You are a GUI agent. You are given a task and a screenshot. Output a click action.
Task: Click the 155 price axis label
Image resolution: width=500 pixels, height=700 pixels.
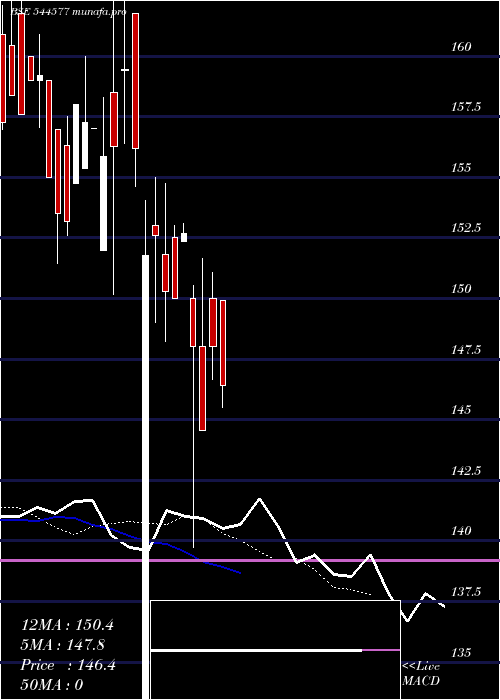point(460,167)
